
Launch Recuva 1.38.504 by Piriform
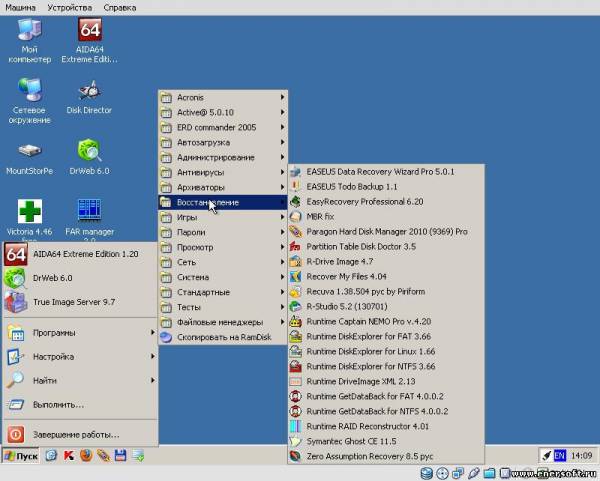386,292
